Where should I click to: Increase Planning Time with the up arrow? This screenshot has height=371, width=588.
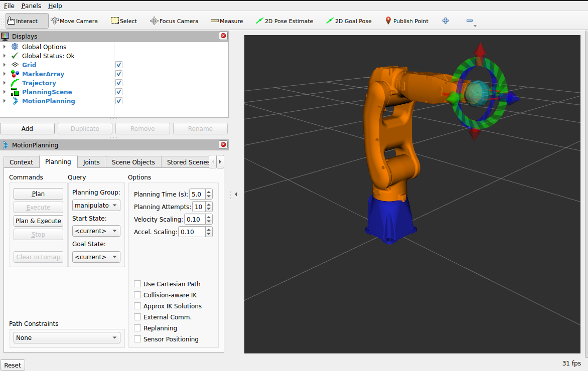click(x=209, y=192)
